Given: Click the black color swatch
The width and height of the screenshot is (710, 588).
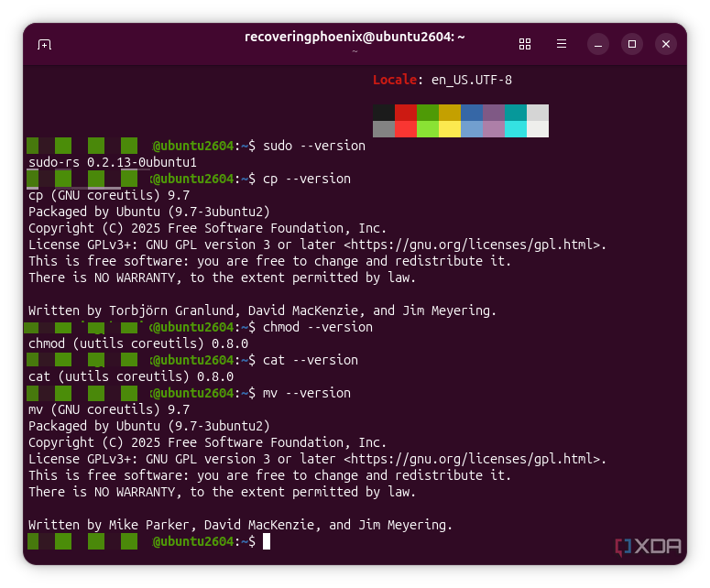Looking at the screenshot, I should click(384, 113).
